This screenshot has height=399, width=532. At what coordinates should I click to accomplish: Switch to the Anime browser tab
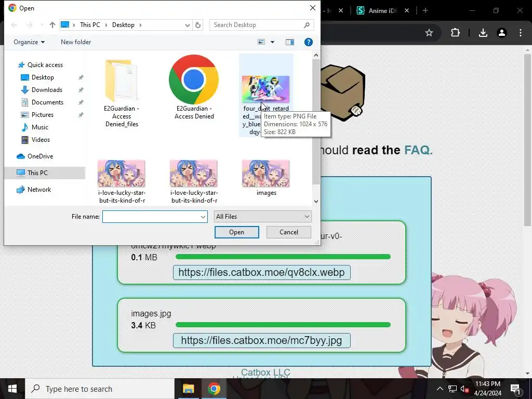coord(382,10)
